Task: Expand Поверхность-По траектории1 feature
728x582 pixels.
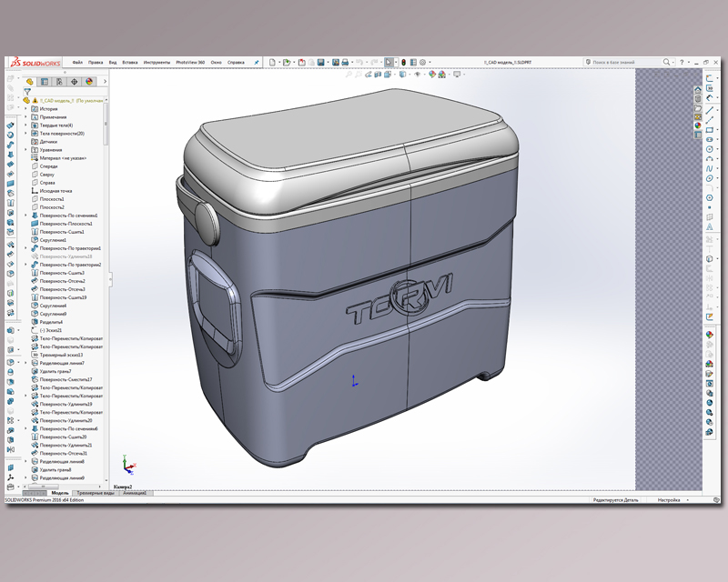Action: (26, 248)
